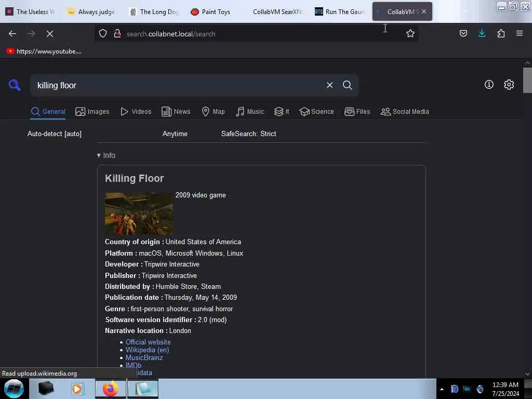The image size is (532, 399).
Task: Click the network tray icon
Action: click(467, 389)
